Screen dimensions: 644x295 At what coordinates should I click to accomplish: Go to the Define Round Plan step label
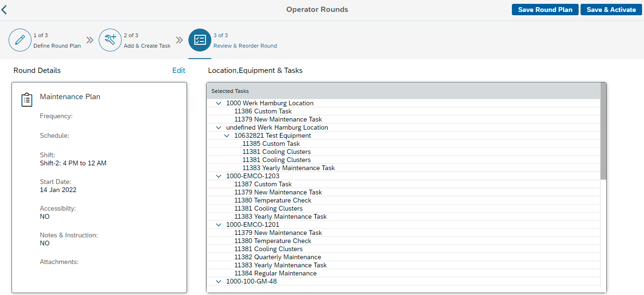coord(57,46)
